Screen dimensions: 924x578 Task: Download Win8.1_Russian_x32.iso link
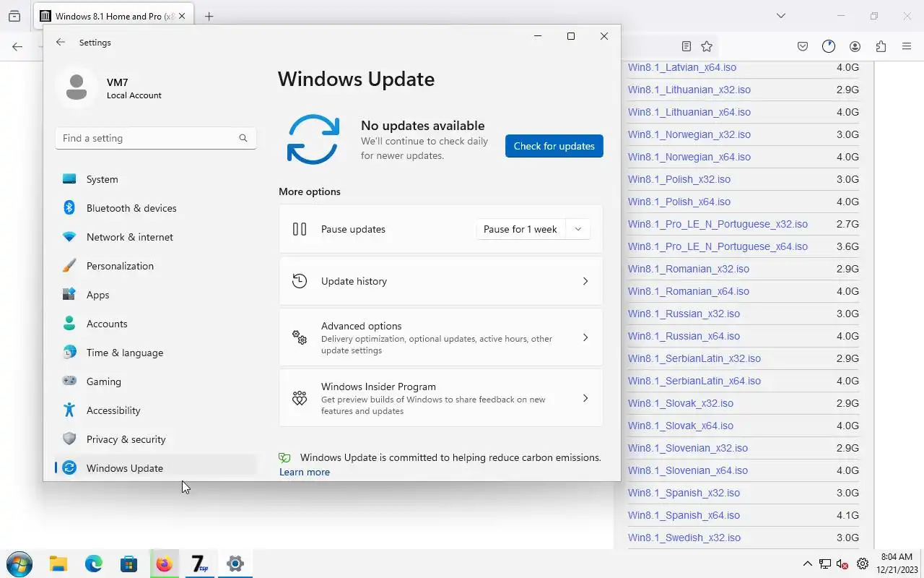tap(684, 314)
